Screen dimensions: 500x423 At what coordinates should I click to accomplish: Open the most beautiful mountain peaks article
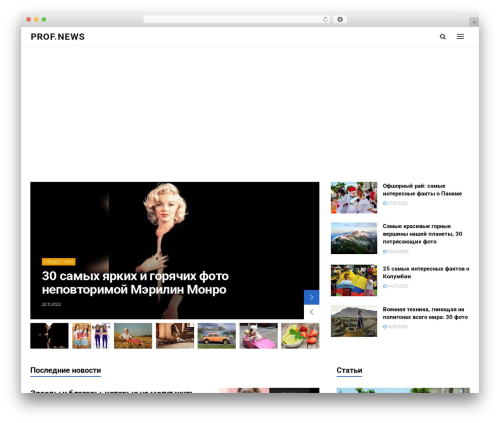(x=422, y=234)
